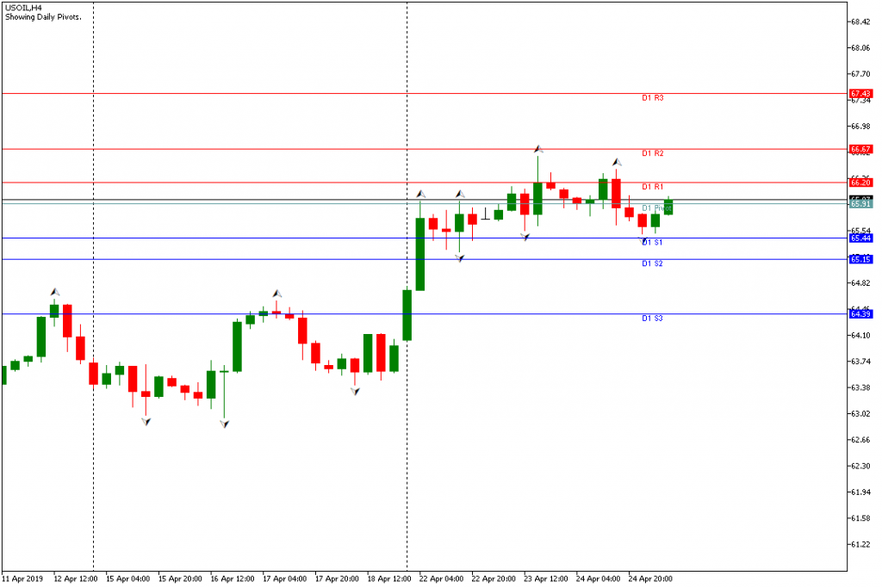Click the up fractal arrow touching the D1 R2 line
The height and width of the screenshot is (588, 882).
538,149
